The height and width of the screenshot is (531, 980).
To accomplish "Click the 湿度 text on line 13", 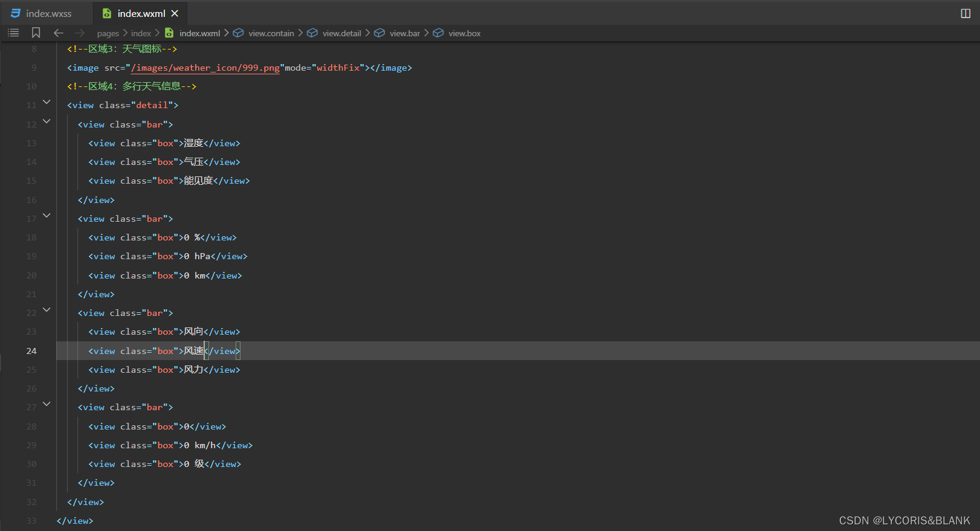I will coord(193,143).
